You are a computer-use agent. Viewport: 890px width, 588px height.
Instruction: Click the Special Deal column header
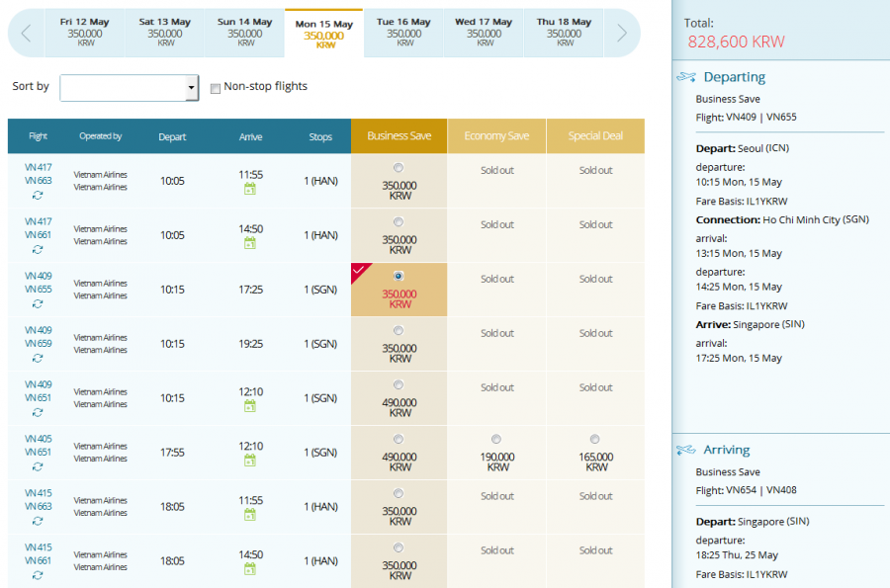click(595, 136)
